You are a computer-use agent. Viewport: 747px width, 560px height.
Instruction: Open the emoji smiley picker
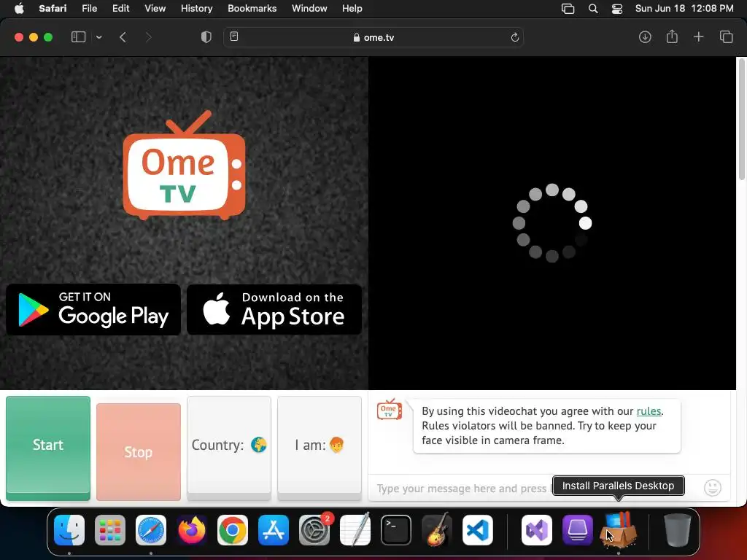712,488
